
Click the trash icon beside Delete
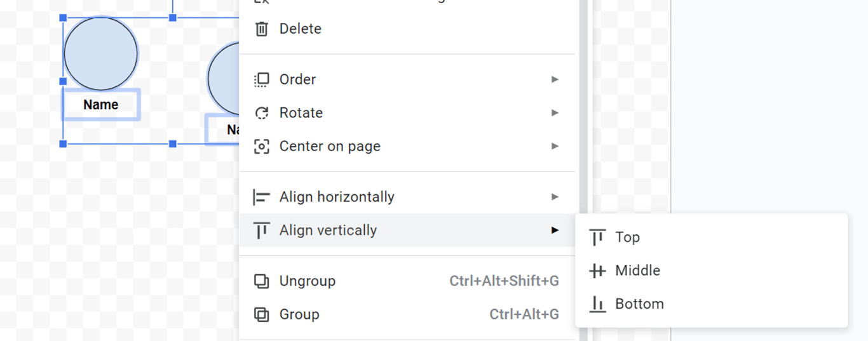pyautogui.click(x=261, y=29)
